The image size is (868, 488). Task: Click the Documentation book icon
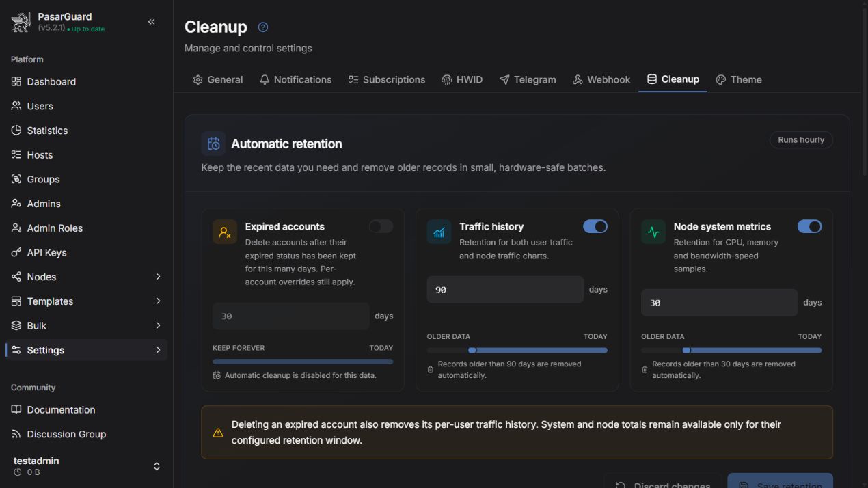pos(16,409)
